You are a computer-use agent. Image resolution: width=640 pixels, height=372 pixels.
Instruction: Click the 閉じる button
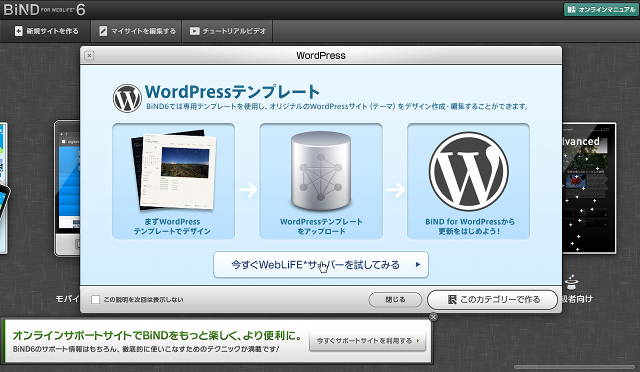(395, 300)
